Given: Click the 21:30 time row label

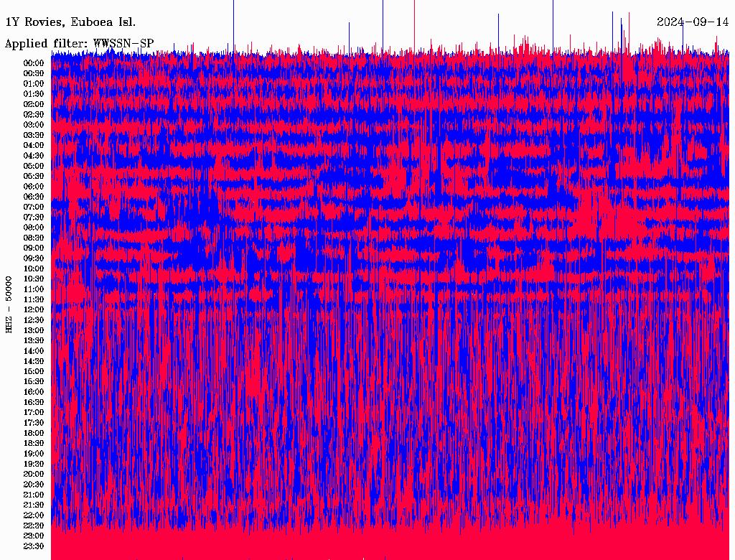Looking at the screenshot, I should [x=34, y=505].
